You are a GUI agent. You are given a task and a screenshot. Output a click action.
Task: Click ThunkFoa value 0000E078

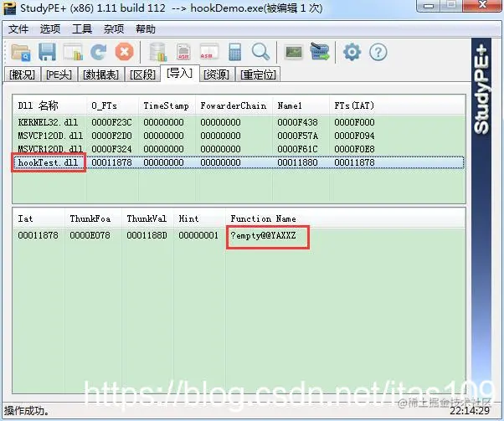point(90,235)
